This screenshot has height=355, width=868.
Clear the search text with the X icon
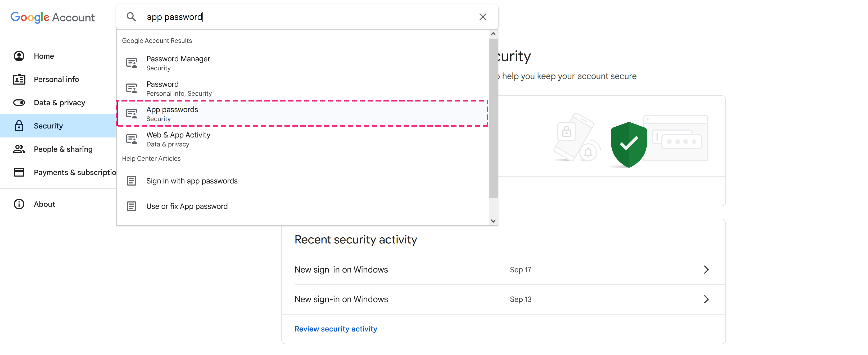tap(482, 17)
